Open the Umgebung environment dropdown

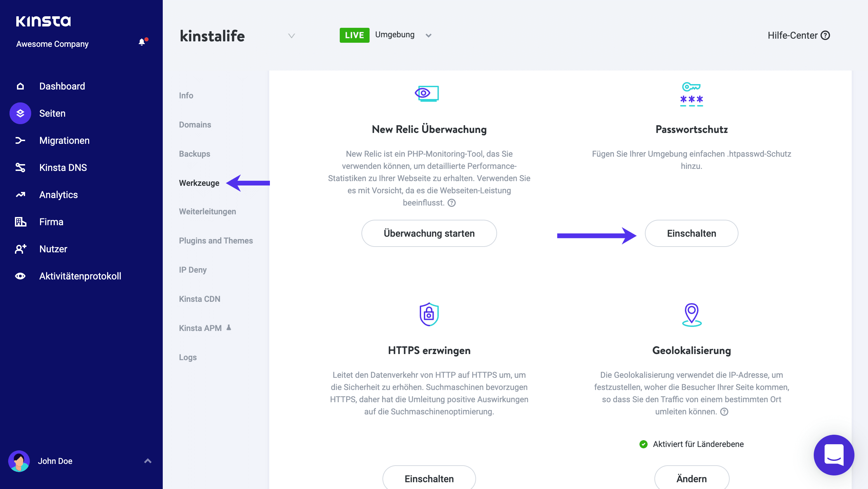click(x=429, y=35)
